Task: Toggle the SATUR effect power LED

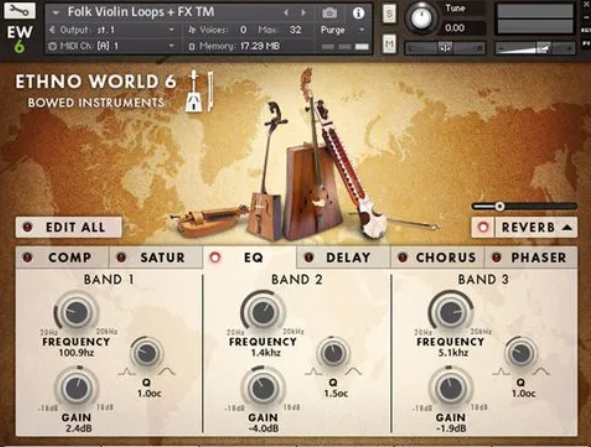Action: click(121, 257)
